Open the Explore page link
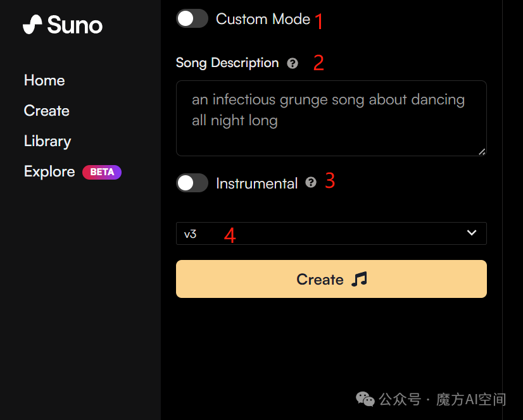Viewport: 523px width, 420px height. (x=49, y=172)
